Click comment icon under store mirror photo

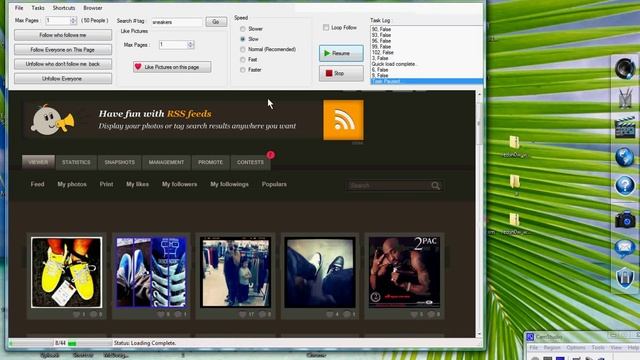pos(263,314)
